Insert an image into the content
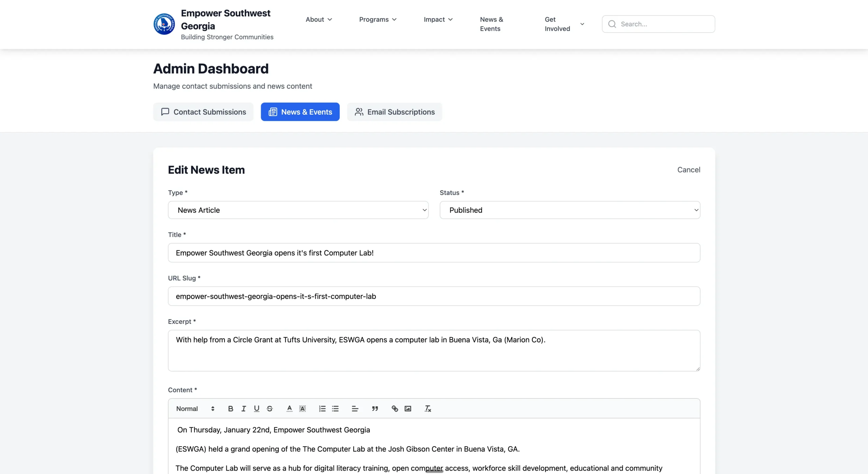 coord(408,409)
